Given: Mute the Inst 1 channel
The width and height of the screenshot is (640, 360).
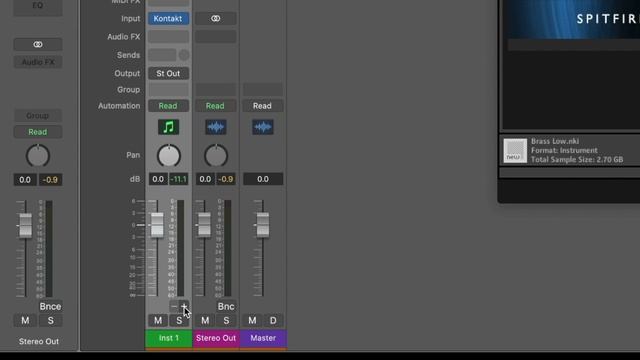Looking at the screenshot, I should pos(158,321).
